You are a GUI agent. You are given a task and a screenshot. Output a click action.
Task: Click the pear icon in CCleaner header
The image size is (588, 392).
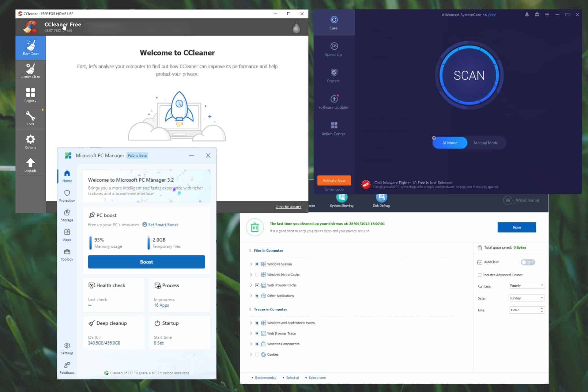coord(296,28)
